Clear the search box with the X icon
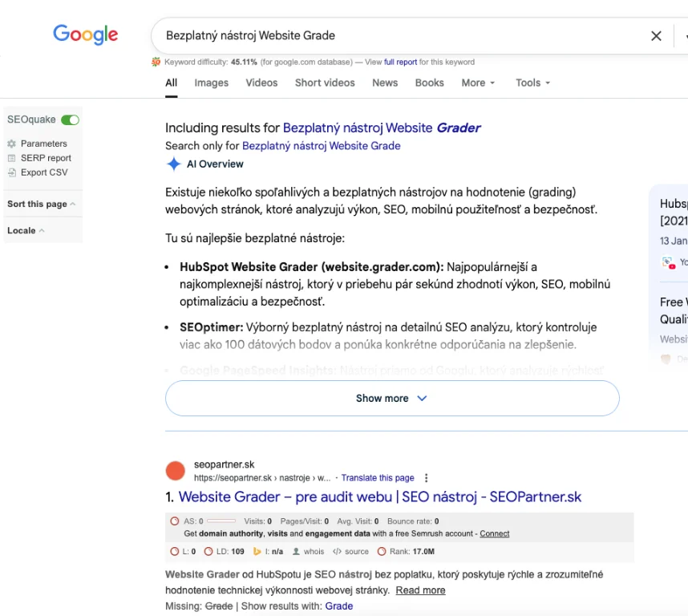This screenshot has height=616, width=688. (x=656, y=35)
